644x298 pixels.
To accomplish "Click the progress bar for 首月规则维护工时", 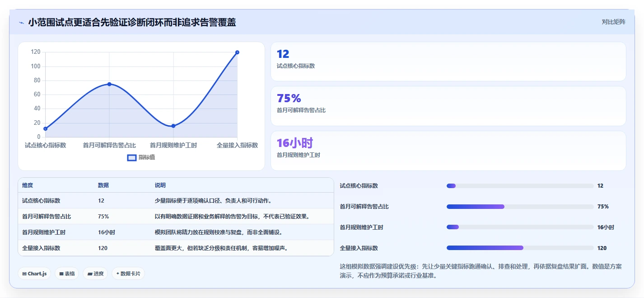I will click(520, 227).
